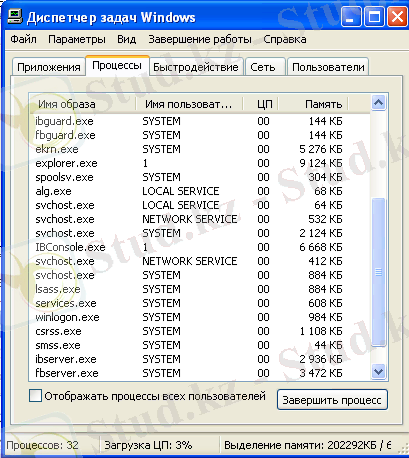Click Загрузка ЦП: 3% status entry
The height and width of the screenshot is (458, 409).
148,445
